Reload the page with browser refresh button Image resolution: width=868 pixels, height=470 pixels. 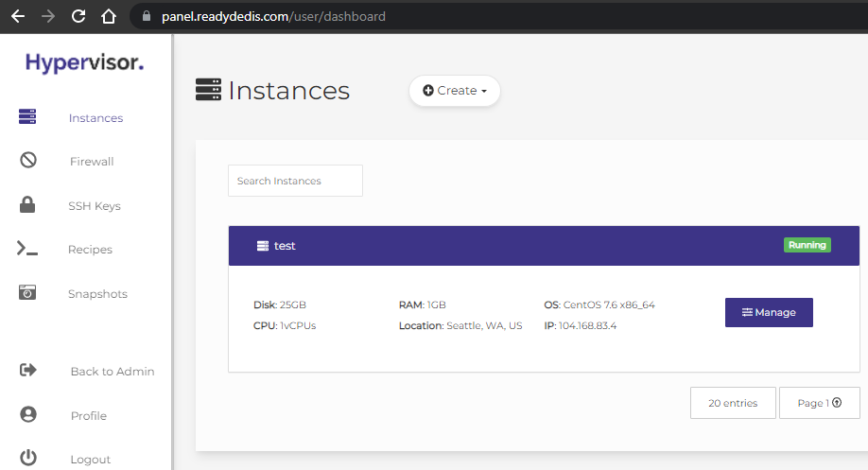pyautogui.click(x=78, y=17)
